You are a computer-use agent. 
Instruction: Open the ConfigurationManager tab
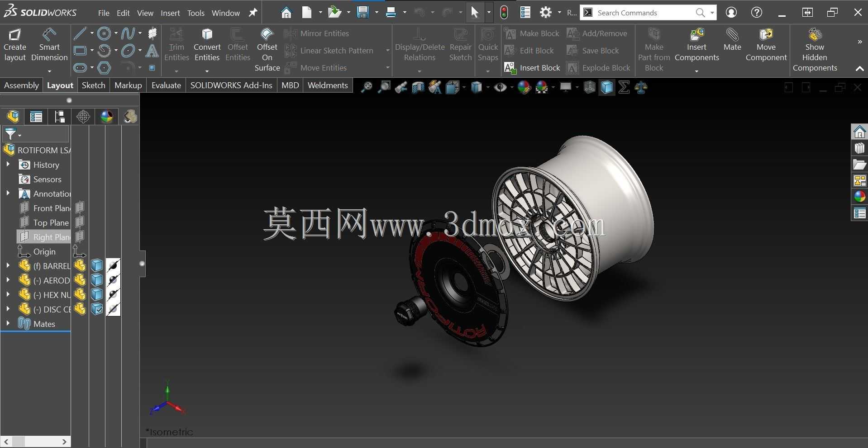coord(60,117)
